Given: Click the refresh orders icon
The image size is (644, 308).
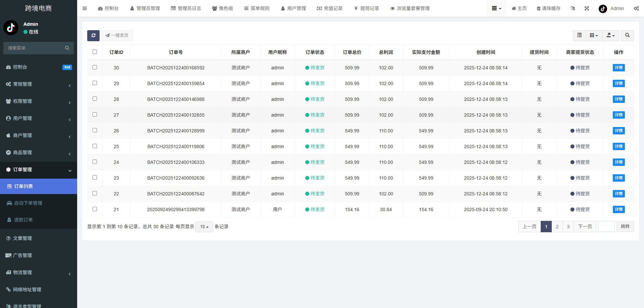Looking at the screenshot, I should (93, 36).
